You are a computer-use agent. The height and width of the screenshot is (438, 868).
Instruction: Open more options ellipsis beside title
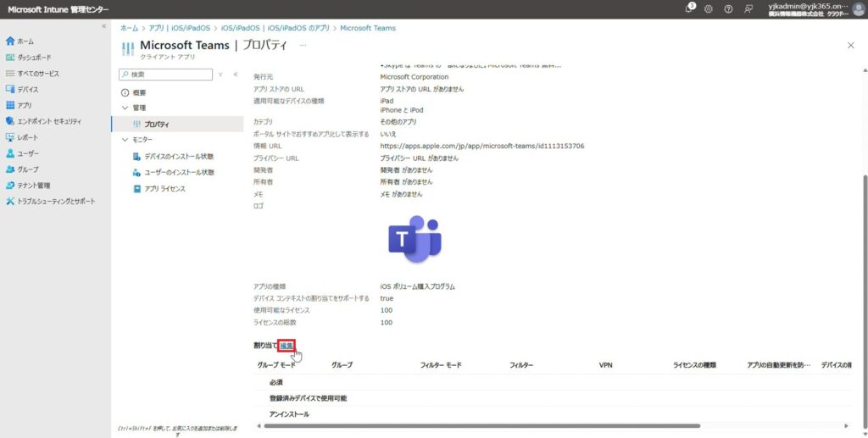pos(303,46)
